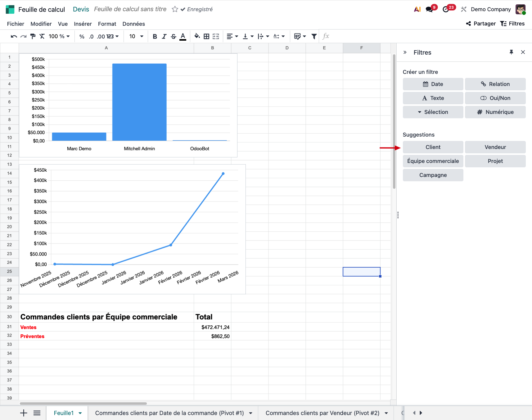Add a new sheet with the plus icon
This screenshot has height=420, width=532.
tap(24, 413)
